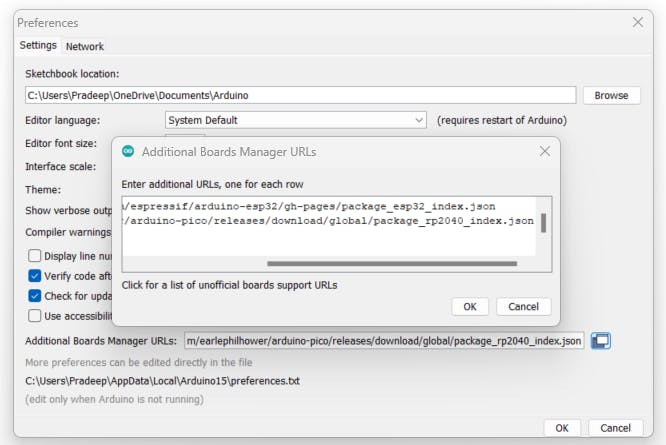Screen dimensions: 666x445
Task: Close the Preferences window
Action: coord(638,22)
